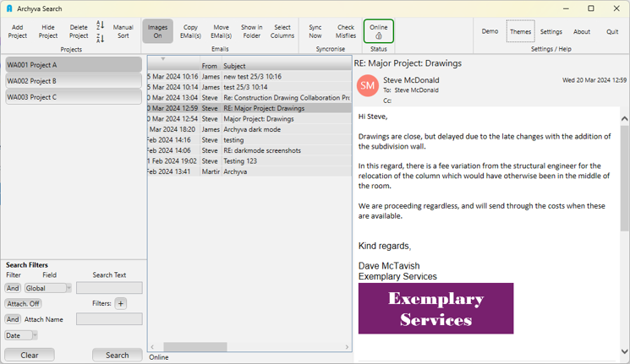Sort projects Z to A descending
This screenshot has width=630, height=364.
point(100,39)
